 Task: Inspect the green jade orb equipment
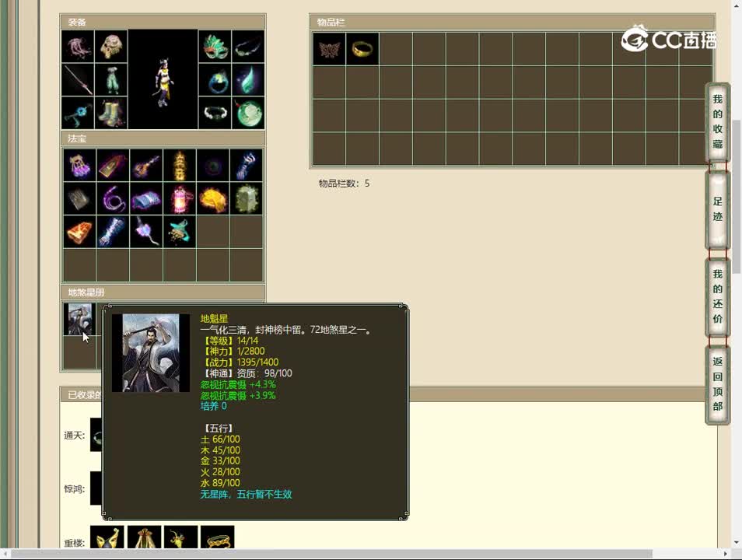(248, 113)
